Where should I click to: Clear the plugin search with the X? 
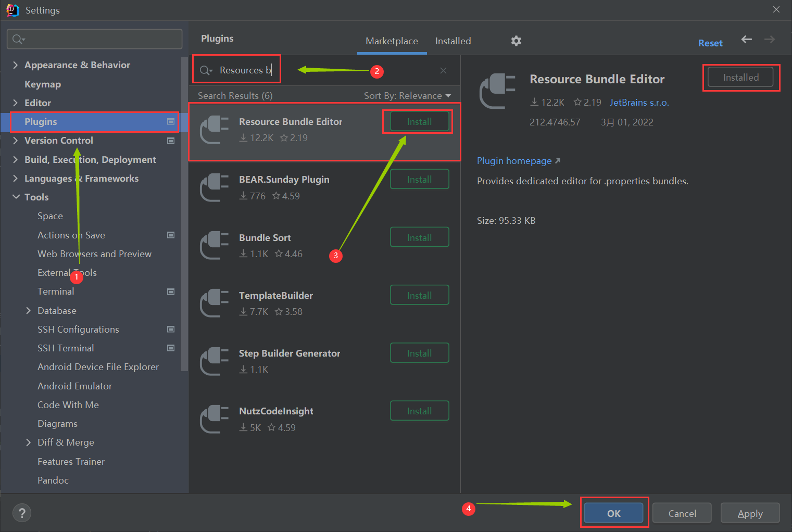coord(443,70)
